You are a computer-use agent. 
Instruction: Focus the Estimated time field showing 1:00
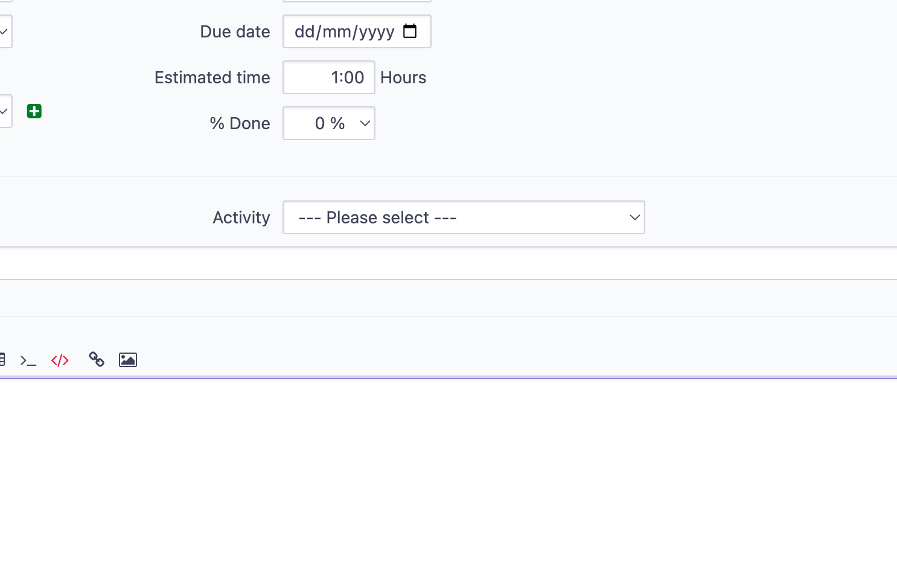coord(329,77)
